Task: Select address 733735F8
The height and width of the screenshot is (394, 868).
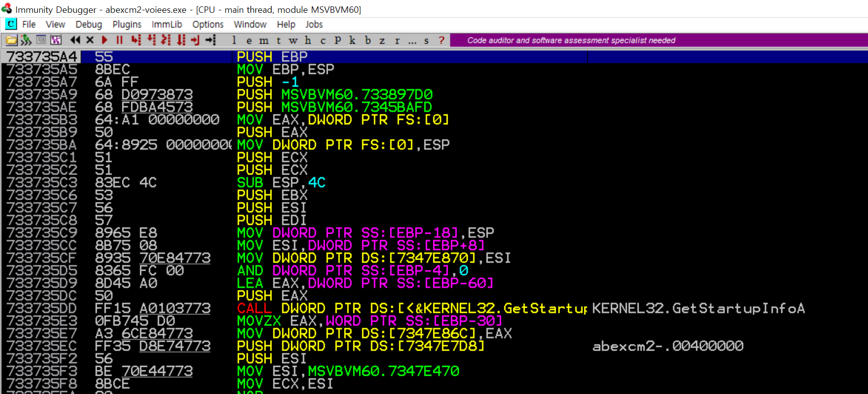Action: 42,384
